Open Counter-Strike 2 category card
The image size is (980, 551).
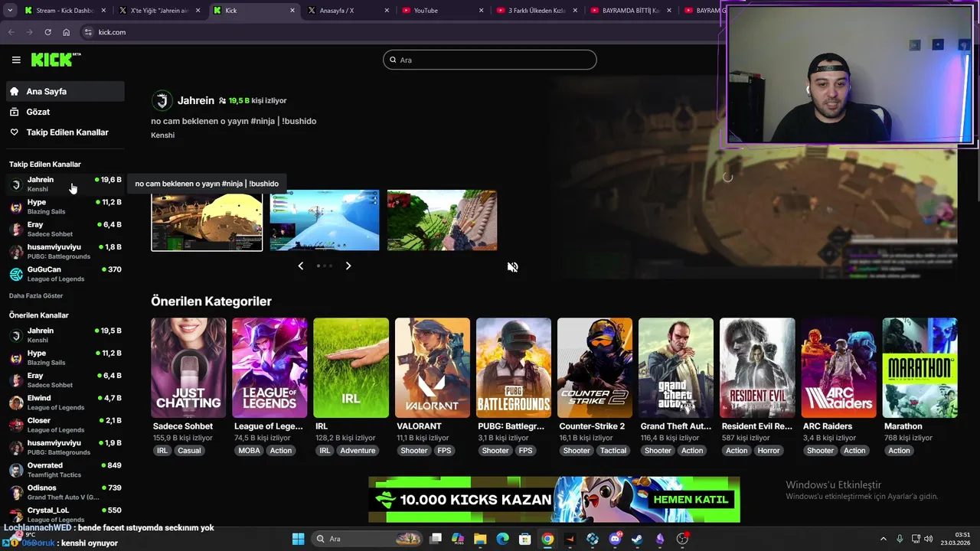click(x=595, y=368)
